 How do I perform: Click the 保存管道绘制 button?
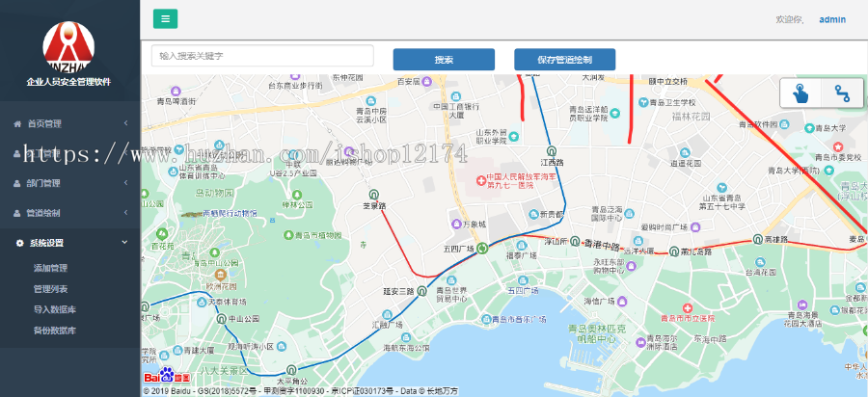coord(564,60)
